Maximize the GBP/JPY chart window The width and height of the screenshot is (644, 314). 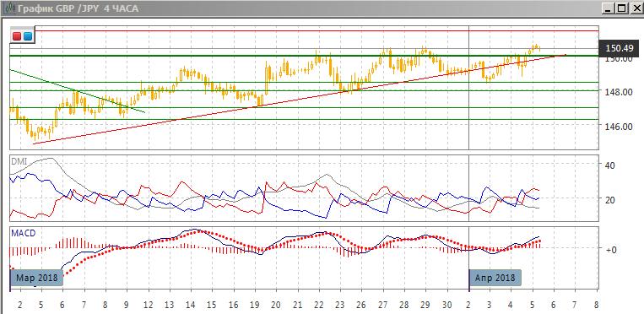[622, 8]
